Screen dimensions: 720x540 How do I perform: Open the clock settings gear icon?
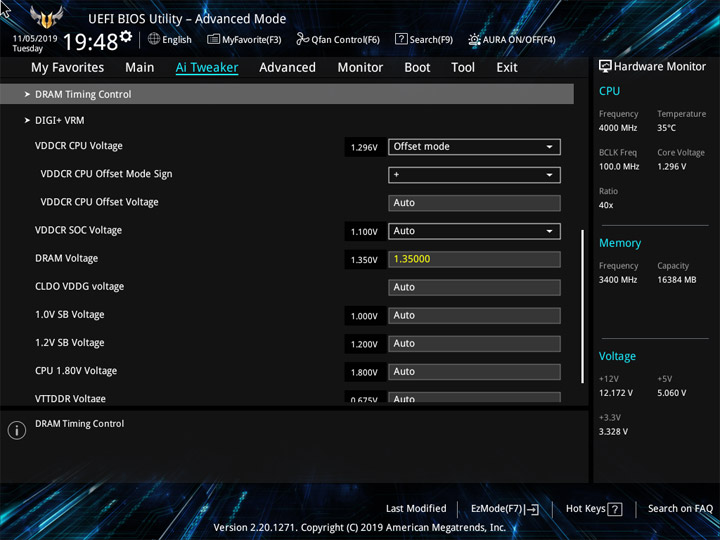[126, 36]
